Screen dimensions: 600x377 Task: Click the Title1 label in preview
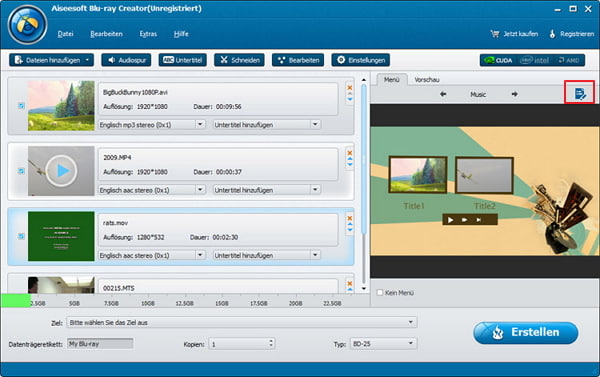(414, 206)
